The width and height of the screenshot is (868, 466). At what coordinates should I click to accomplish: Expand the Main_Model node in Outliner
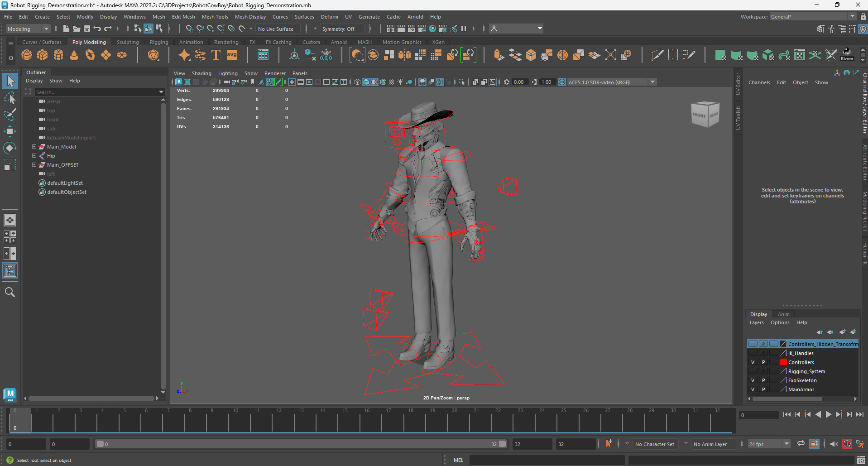tap(34, 147)
